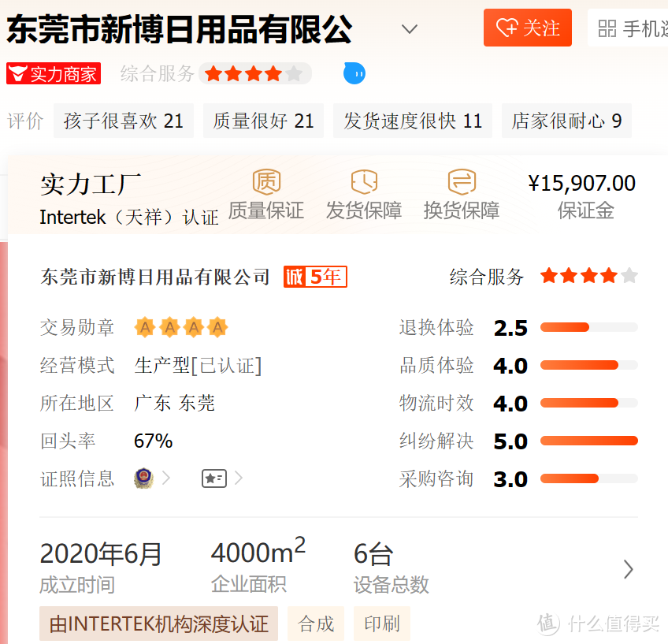Click the orange 关注 follow button
The image size is (668, 644).
(527, 28)
